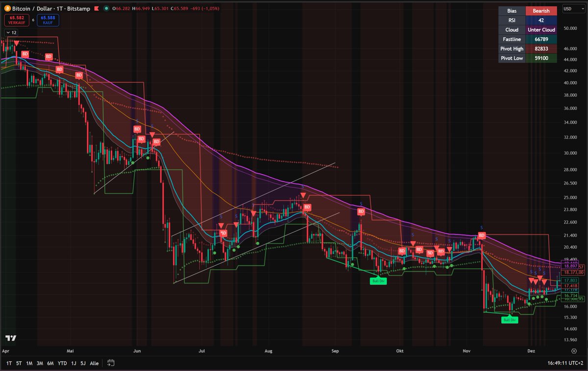Click the Fastline value 66789
The image size is (588, 371).
[x=541, y=39]
